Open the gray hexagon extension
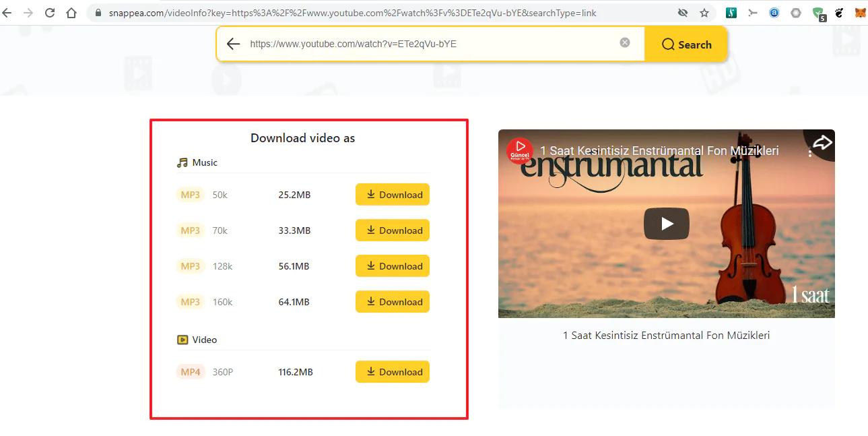This screenshot has height=436, width=868. coord(796,13)
